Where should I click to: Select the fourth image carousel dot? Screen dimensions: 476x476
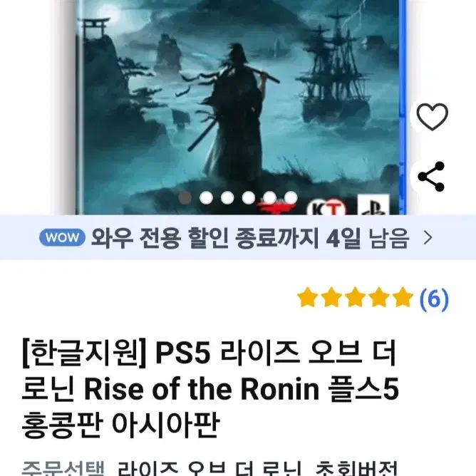(249, 198)
